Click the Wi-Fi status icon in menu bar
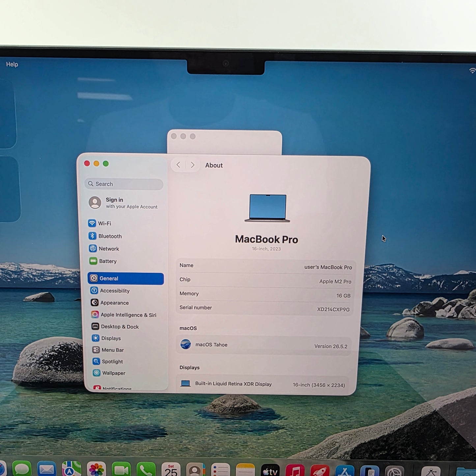This screenshot has width=476, height=476. 472,70
